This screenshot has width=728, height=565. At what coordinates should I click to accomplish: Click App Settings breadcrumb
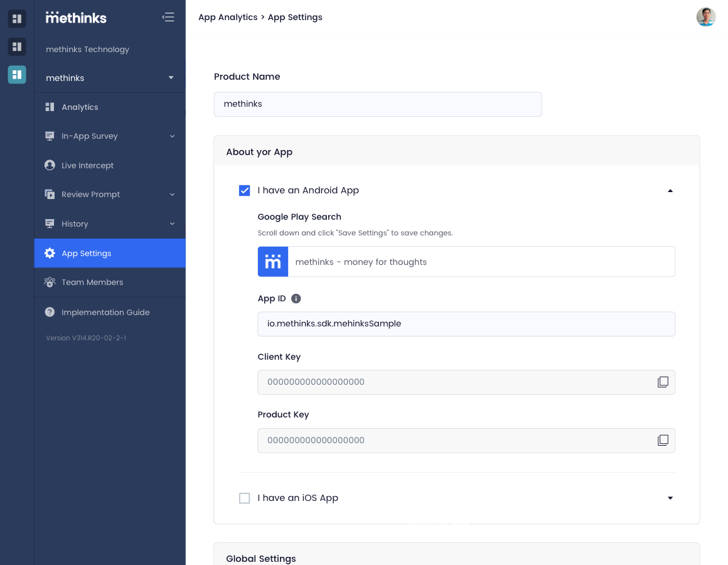coord(295,17)
